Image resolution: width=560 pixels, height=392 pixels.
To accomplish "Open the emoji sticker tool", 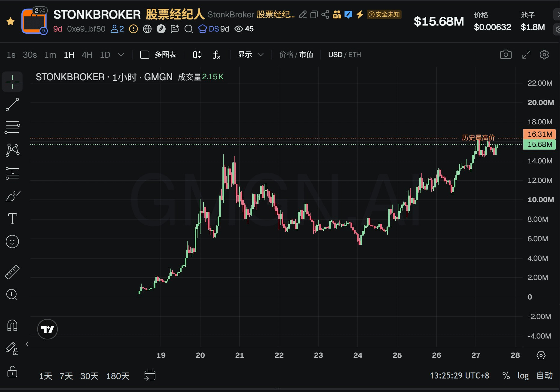I will [x=12, y=242].
